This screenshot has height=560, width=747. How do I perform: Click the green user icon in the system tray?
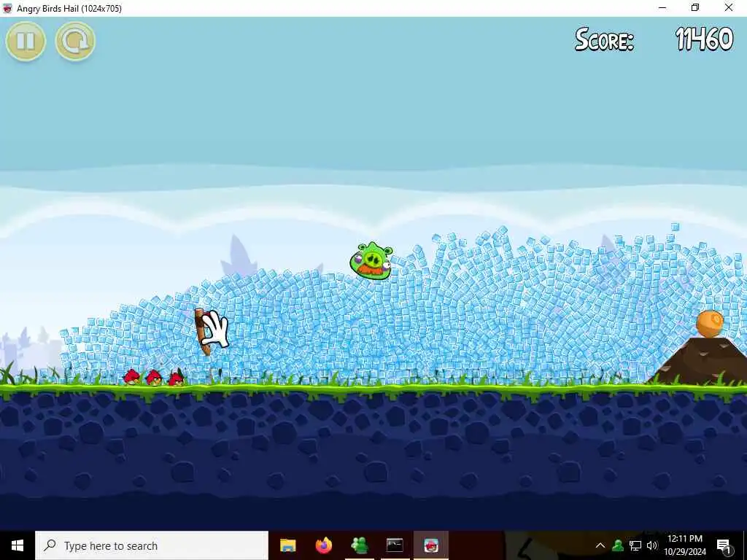(x=618, y=545)
